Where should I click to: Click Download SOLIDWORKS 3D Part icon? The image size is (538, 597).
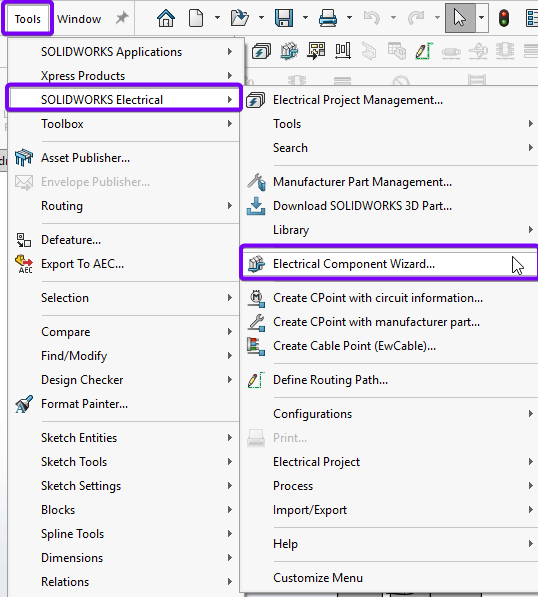pyautogui.click(x=256, y=206)
